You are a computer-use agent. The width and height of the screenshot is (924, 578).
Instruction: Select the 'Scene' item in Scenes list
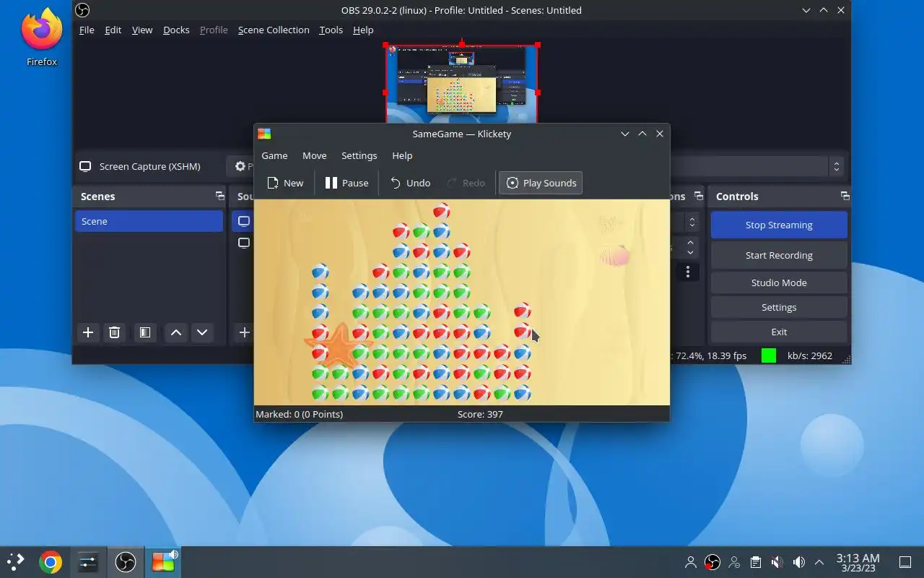(149, 221)
